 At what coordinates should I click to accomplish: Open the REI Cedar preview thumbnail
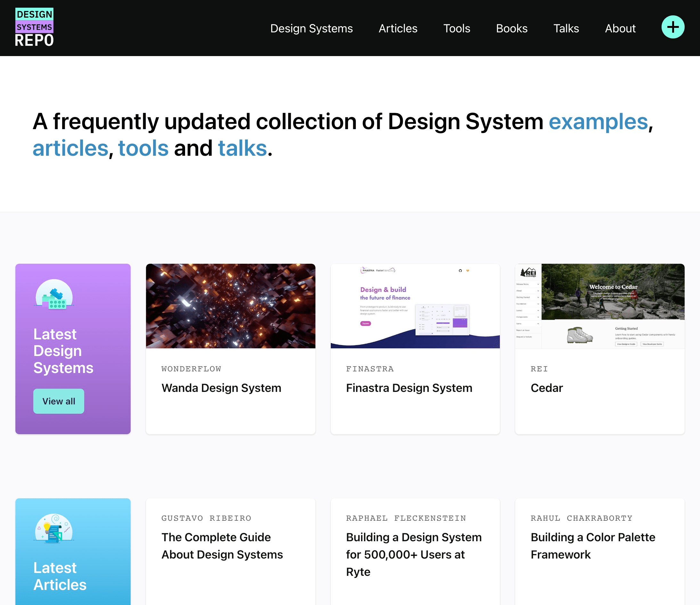[x=600, y=306]
